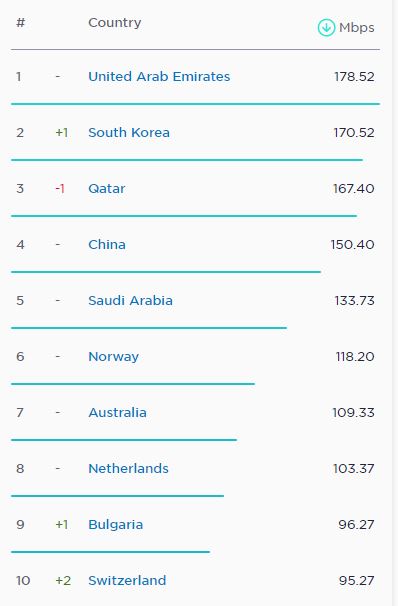
Task: Open the Switzerland country link
Action: point(128,580)
